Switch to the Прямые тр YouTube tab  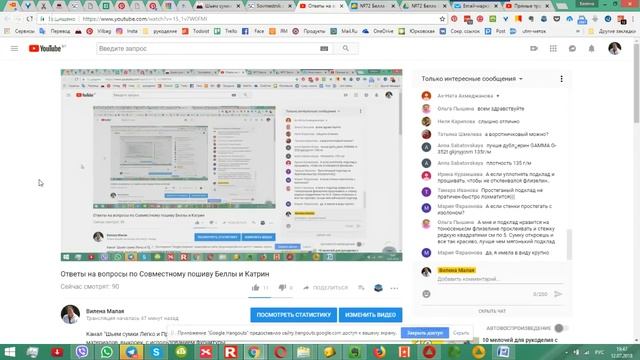(x=528, y=6)
